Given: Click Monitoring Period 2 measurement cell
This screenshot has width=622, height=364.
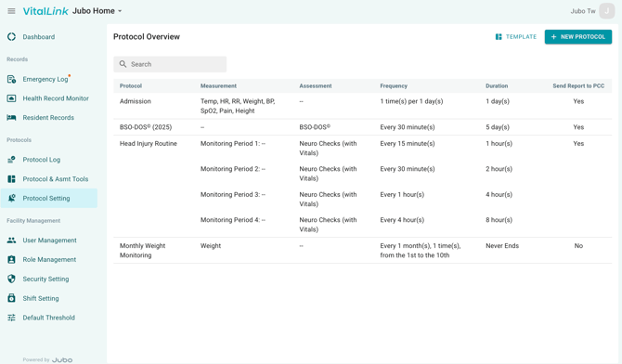Looking at the screenshot, I should point(233,169).
